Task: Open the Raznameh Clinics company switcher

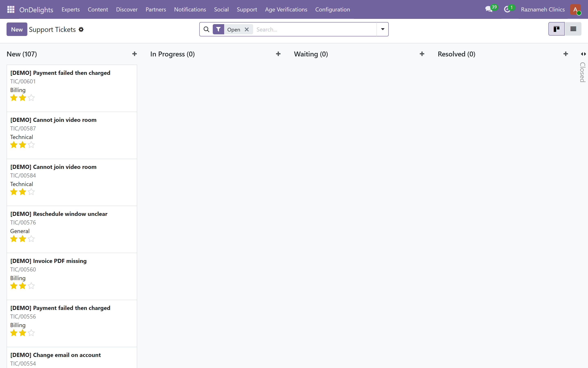Action: (x=543, y=9)
